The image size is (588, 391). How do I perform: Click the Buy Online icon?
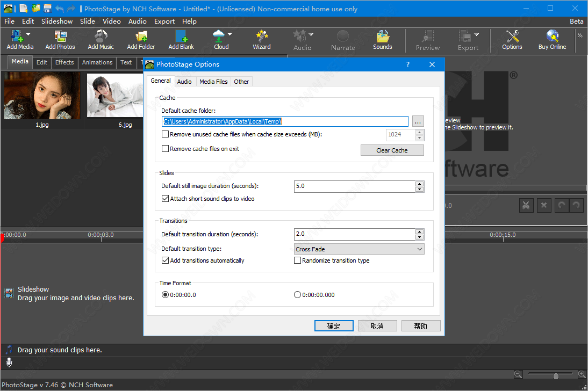[x=552, y=36]
